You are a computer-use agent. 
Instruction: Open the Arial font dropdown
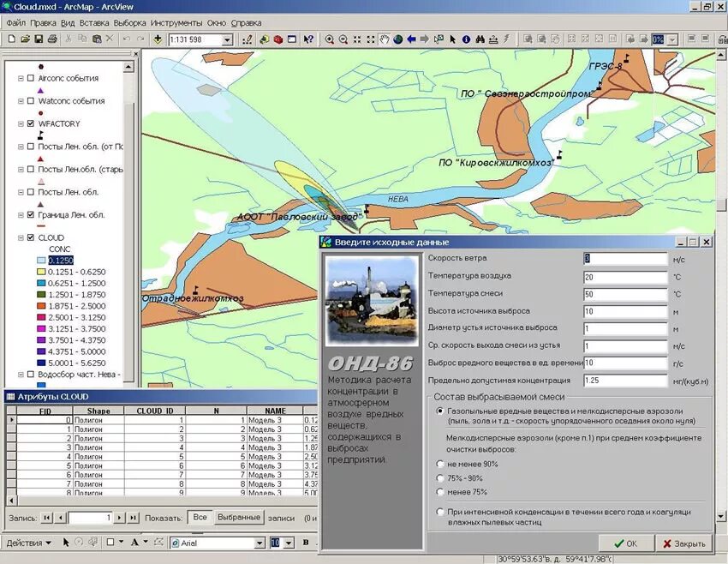coord(260,543)
